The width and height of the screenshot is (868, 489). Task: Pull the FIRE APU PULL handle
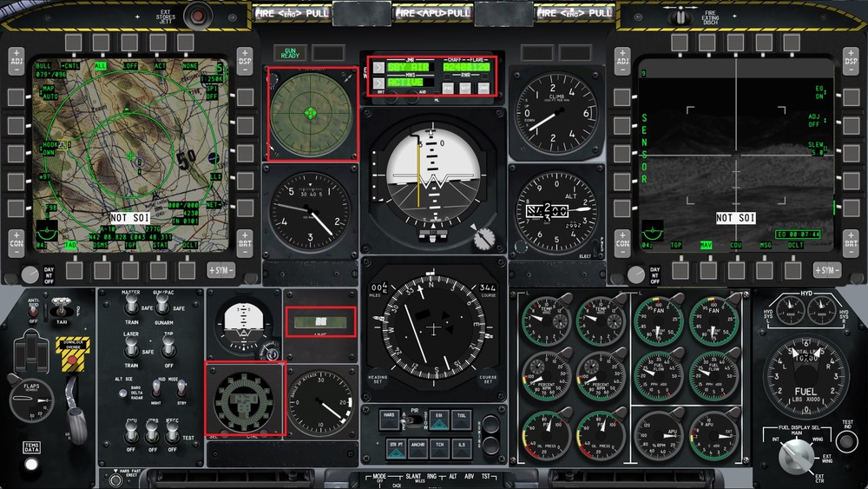coord(433,13)
